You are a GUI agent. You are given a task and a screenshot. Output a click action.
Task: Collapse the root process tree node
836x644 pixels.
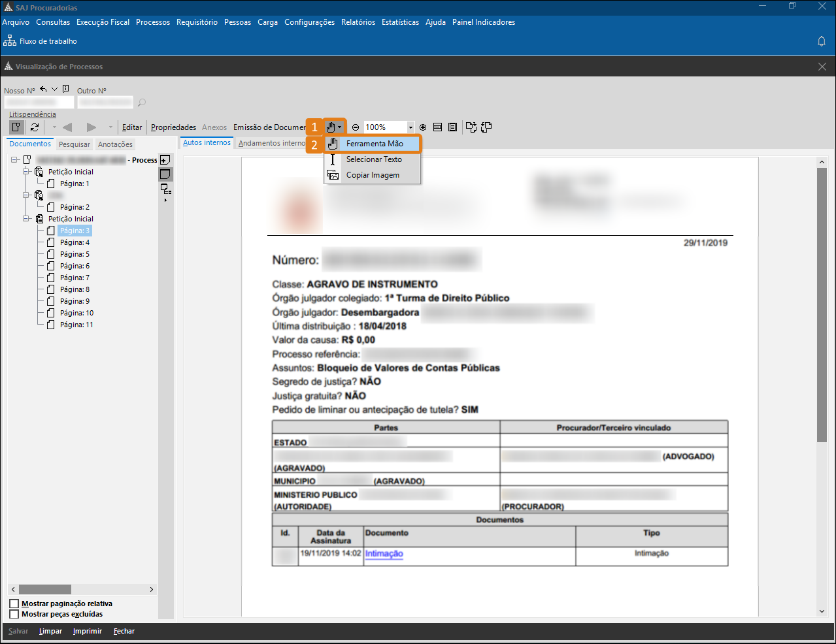tap(14, 160)
